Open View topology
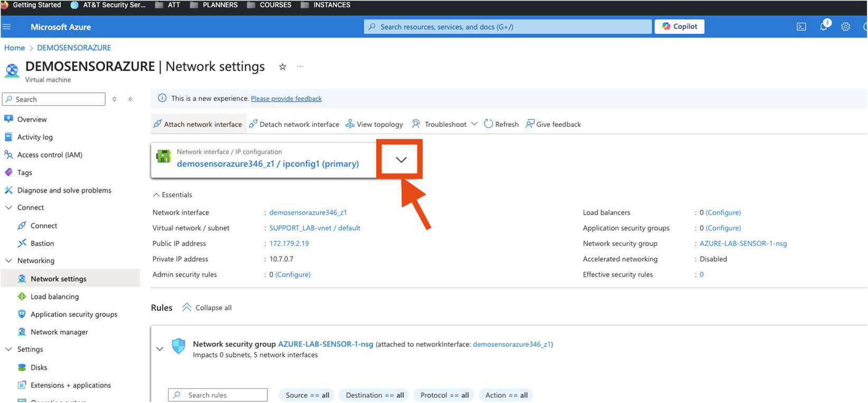 pos(374,124)
